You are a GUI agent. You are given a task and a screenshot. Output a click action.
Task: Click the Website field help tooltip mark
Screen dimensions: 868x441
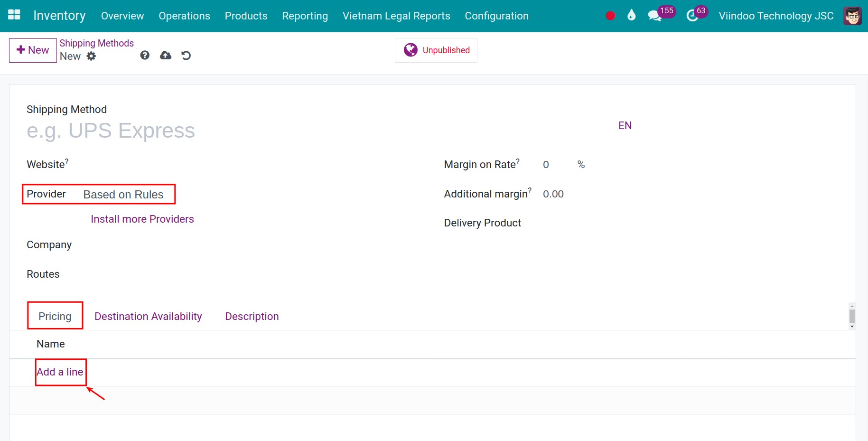tap(67, 161)
